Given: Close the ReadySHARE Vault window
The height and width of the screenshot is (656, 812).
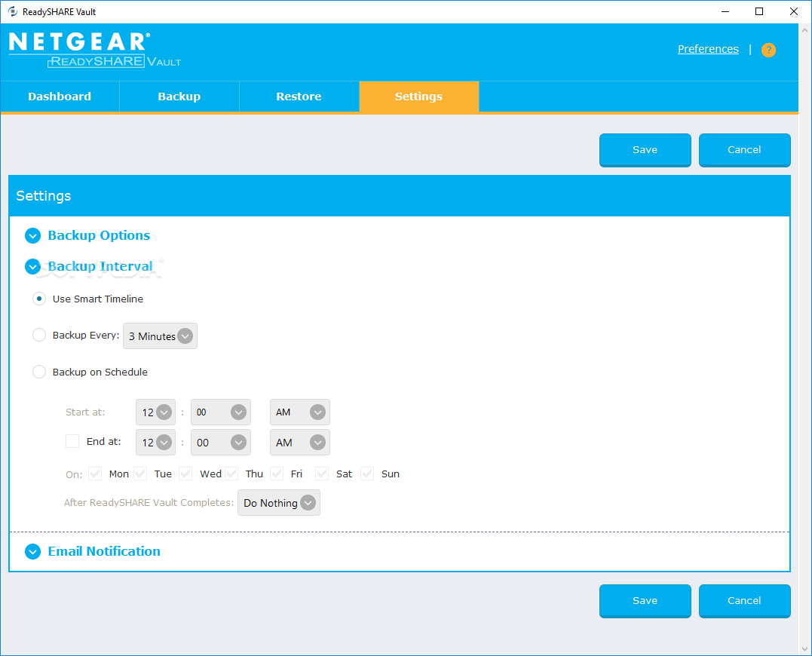Looking at the screenshot, I should [x=793, y=11].
